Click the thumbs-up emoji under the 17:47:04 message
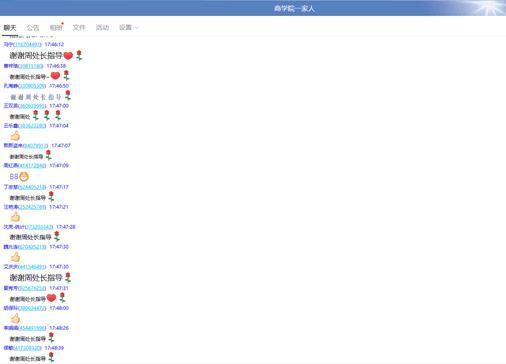This screenshot has width=506, height=364. click(x=15, y=136)
